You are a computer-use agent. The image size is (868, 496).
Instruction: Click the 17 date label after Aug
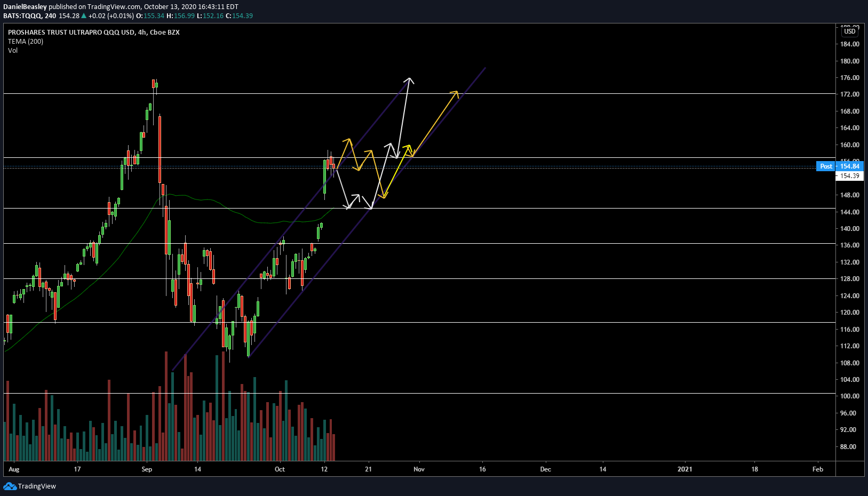point(77,469)
